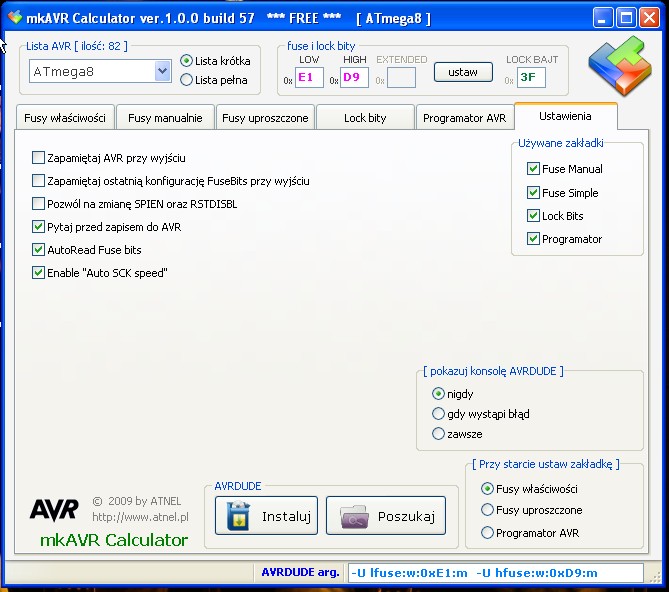Minimize the mkAVR Calculator window
The width and height of the screenshot is (669, 592).
pyautogui.click(x=602, y=18)
